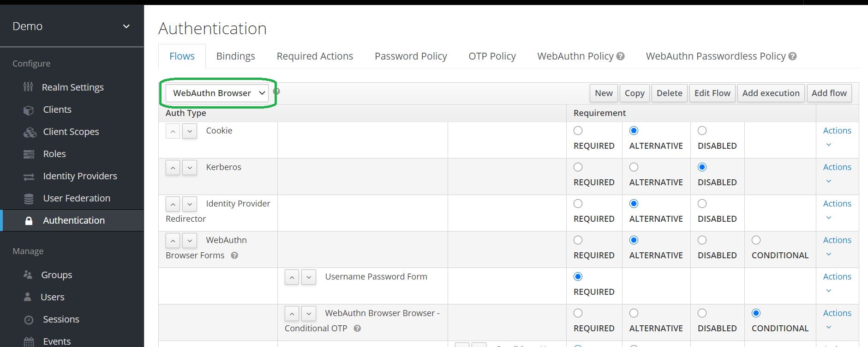This screenshot has height=347, width=868.
Task: Open the Password Policy tab
Action: pos(411,56)
